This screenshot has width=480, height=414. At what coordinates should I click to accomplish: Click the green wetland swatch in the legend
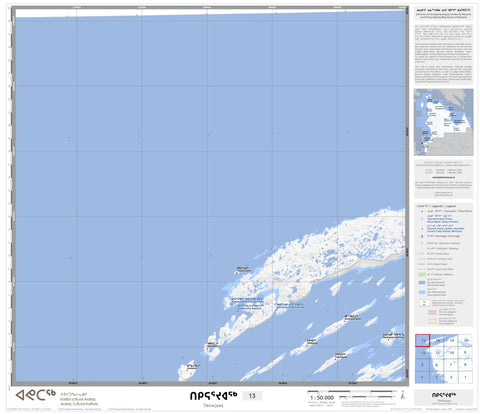pos(422,274)
